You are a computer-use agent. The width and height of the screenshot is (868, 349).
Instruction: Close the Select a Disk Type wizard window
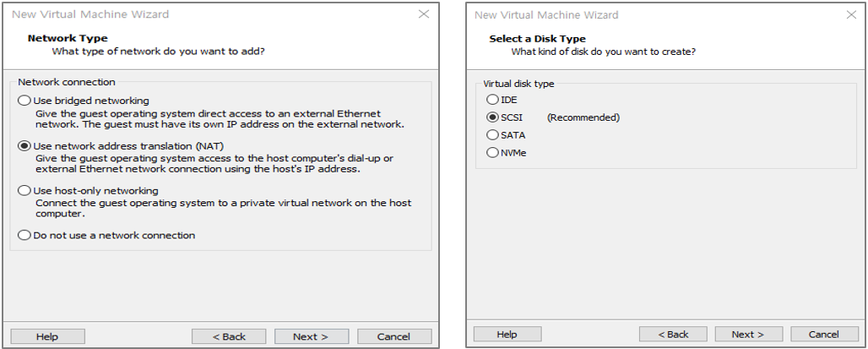click(x=851, y=15)
